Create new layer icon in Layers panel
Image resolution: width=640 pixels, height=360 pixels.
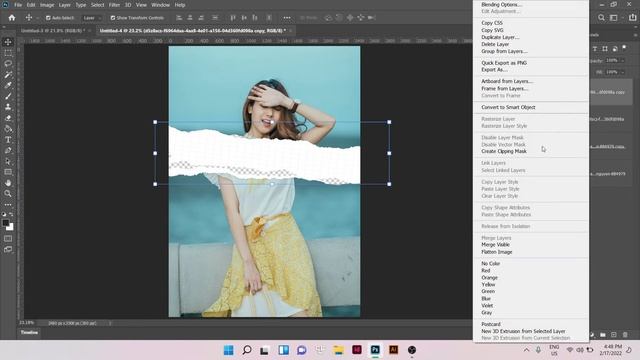point(614,335)
